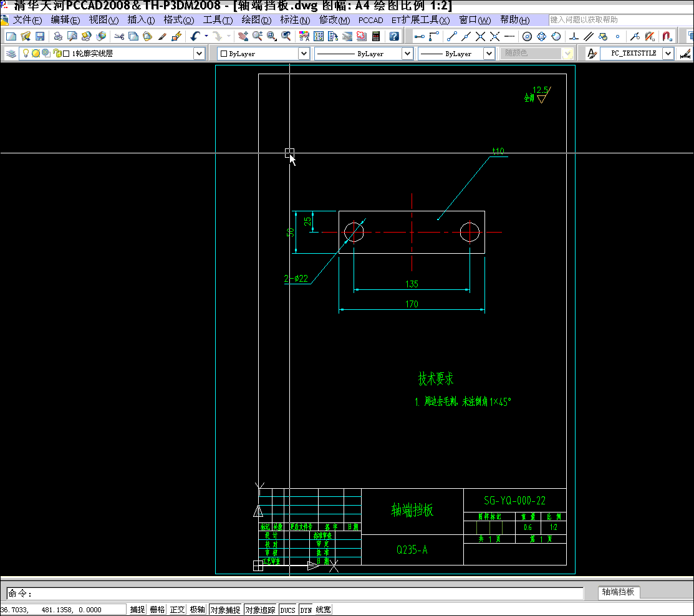Expand the ByLayer color dropdown
This screenshot has width=694, height=616.
pyautogui.click(x=304, y=54)
